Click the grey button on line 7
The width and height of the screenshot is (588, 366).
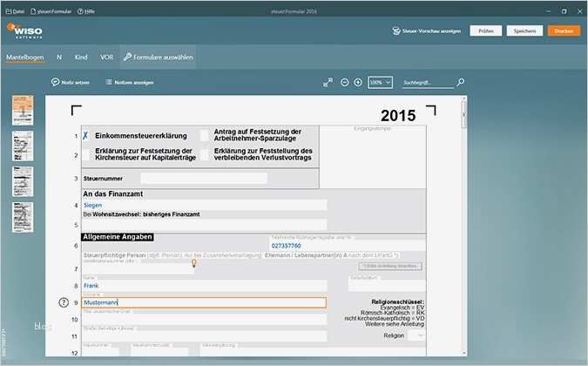[390, 267]
